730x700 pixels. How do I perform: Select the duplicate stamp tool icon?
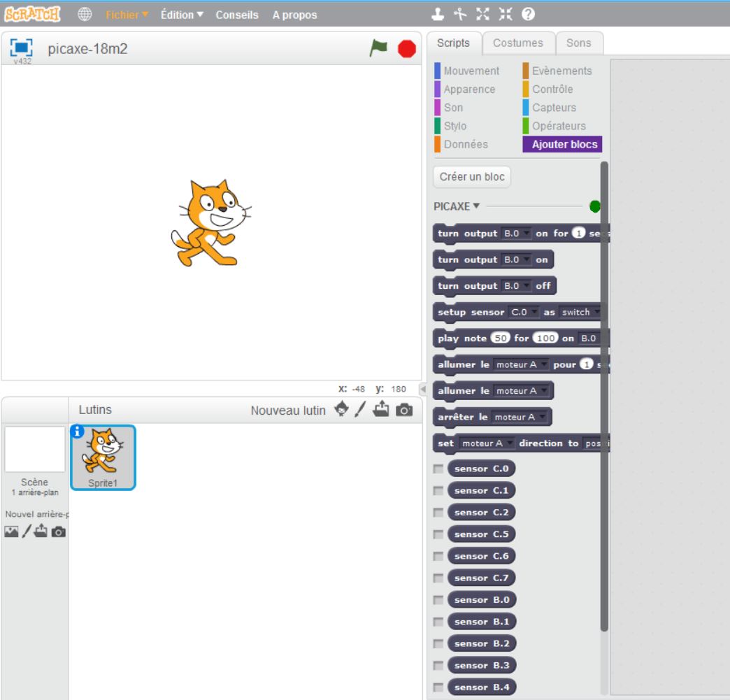point(437,15)
